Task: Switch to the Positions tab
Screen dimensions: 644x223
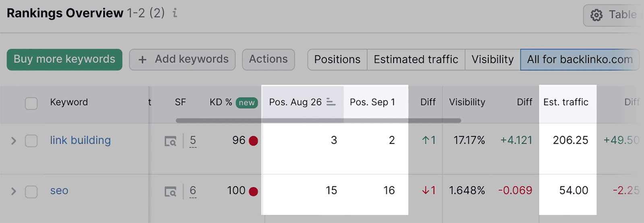Action: [x=337, y=60]
